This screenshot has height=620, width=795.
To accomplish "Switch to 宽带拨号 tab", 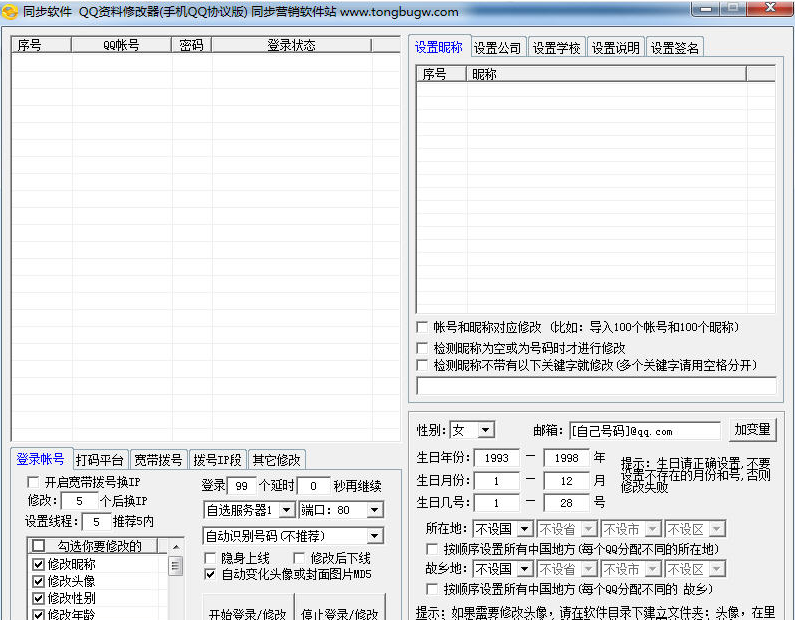I will [x=158, y=460].
